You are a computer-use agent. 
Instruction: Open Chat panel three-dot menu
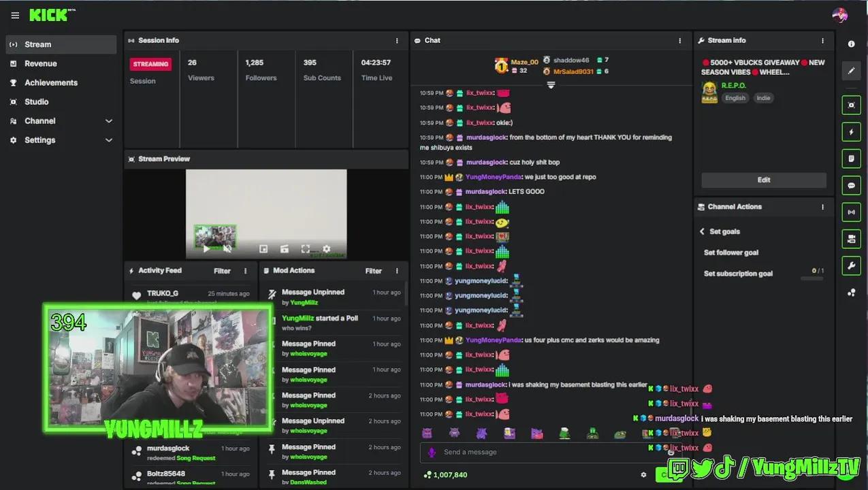tap(679, 41)
